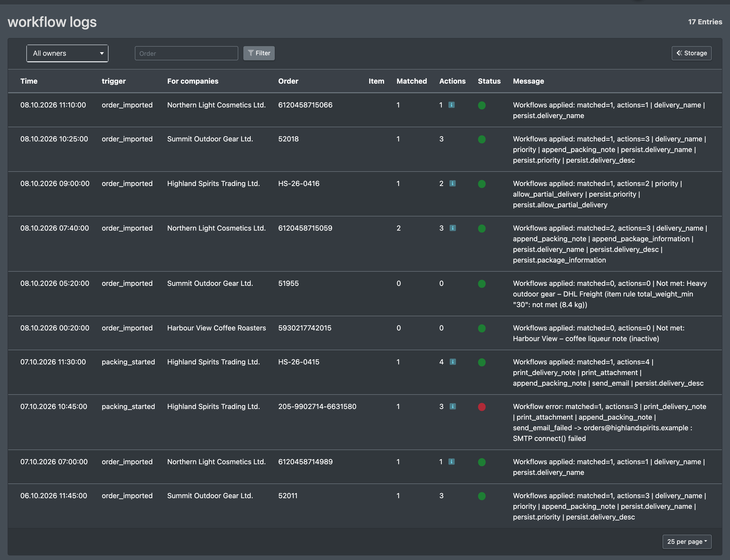Select order number 52018
Image resolution: width=730 pixels, height=560 pixels.
(288, 139)
